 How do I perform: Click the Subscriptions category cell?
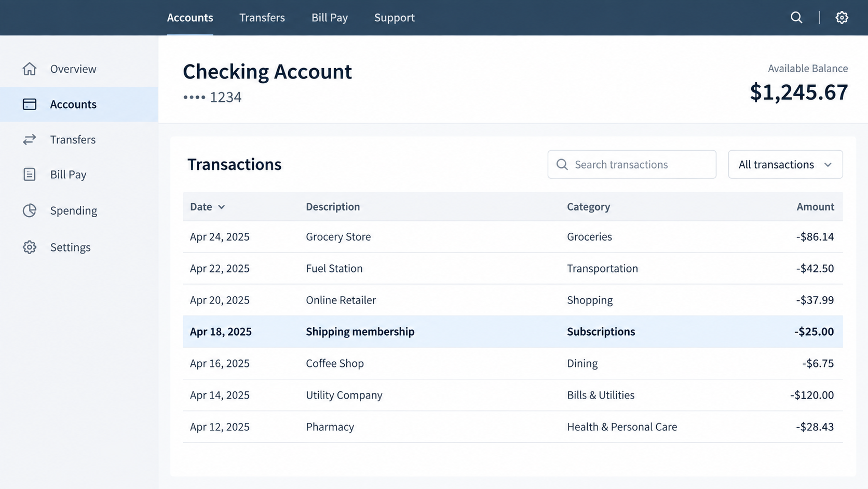tap(601, 332)
